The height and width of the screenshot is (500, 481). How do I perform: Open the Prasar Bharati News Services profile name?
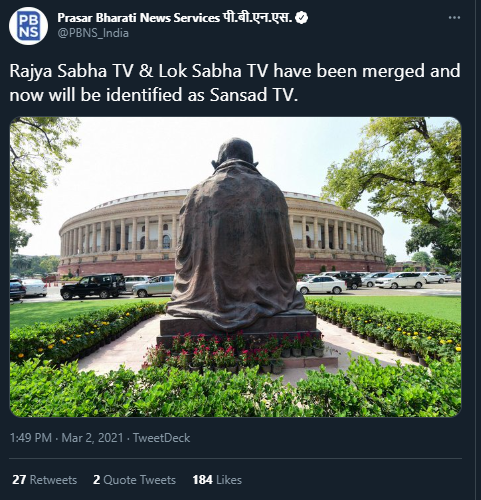coord(138,18)
